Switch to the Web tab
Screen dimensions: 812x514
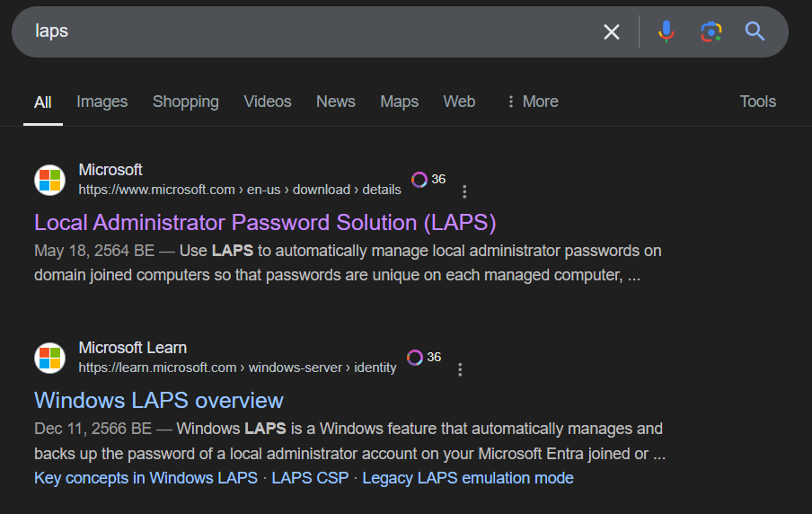pyautogui.click(x=459, y=102)
